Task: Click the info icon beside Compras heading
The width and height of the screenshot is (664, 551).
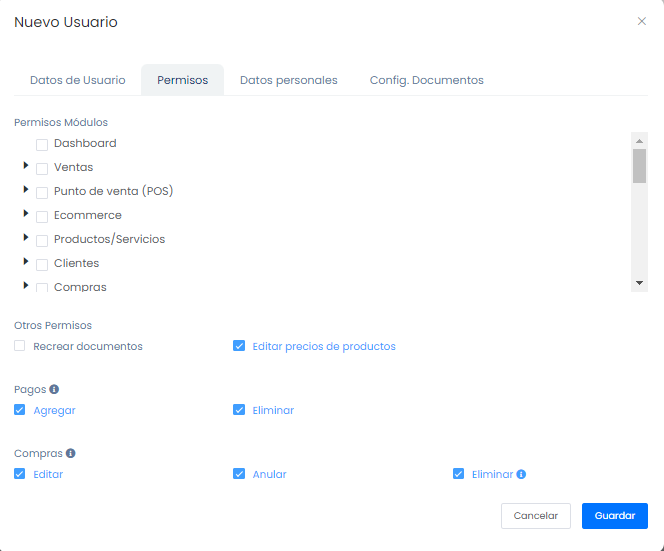Action: (70, 453)
